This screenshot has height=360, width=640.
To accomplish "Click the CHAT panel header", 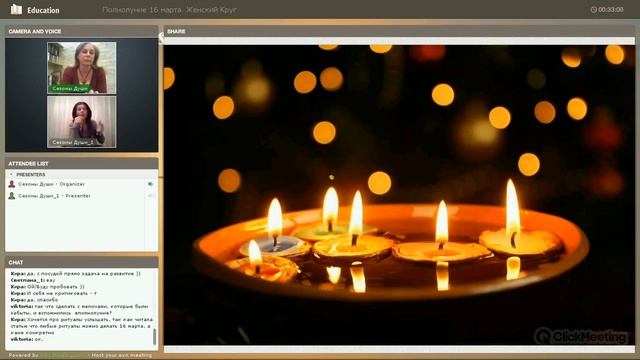I will point(82,262).
